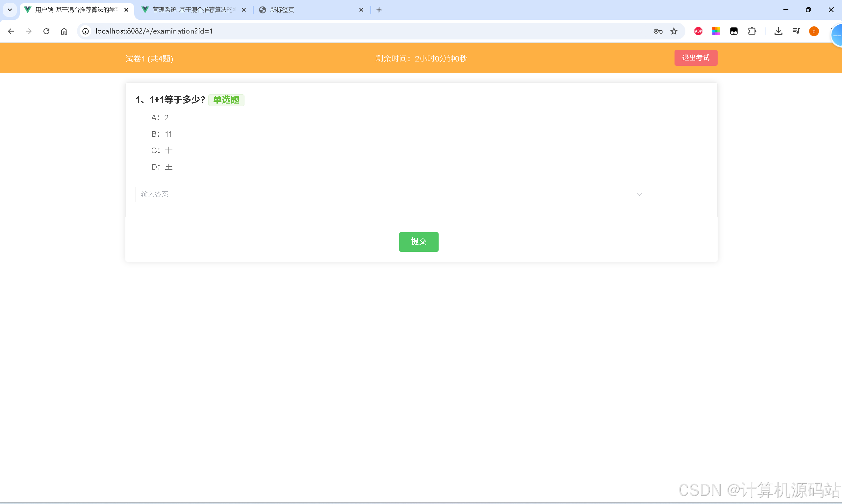Open the media control icon
Image resolution: width=842 pixels, height=504 pixels.
[x=796, y=31]
